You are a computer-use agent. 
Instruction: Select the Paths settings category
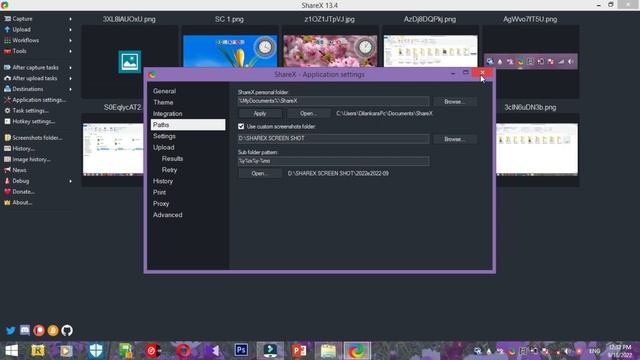(188, 125)
